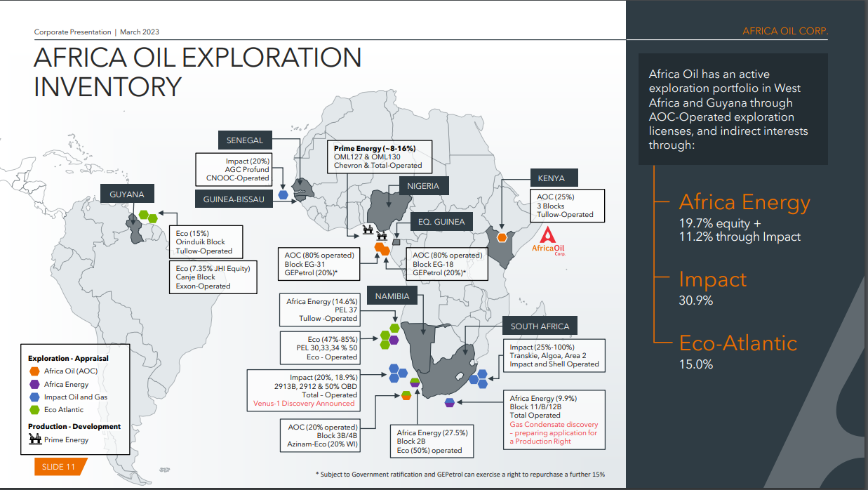The height and width of the screenshot is (490, 868).
Task: Click the 'Eco-Atlantic' orange heading
Action: 738,343
